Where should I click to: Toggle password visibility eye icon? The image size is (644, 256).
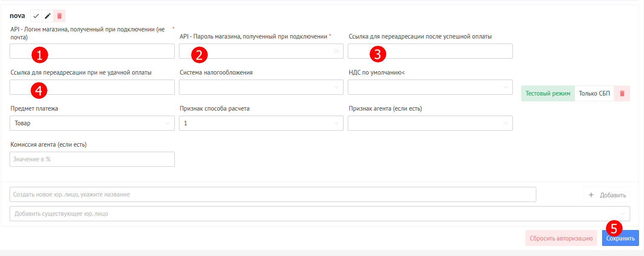[x=336, y=51]
